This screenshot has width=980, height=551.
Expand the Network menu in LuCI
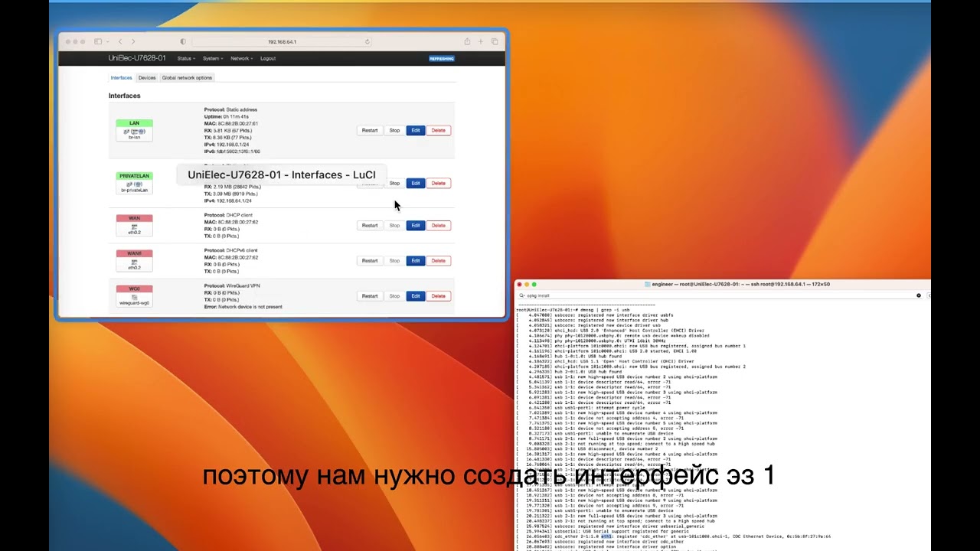pyautogui.click(x=241, y=58)
